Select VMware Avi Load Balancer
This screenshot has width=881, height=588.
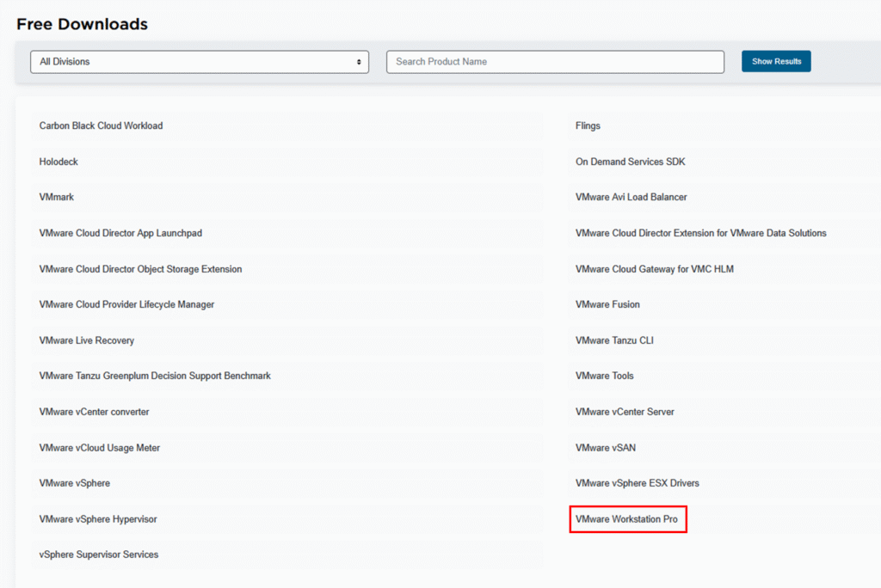click(x=631, y=197)
